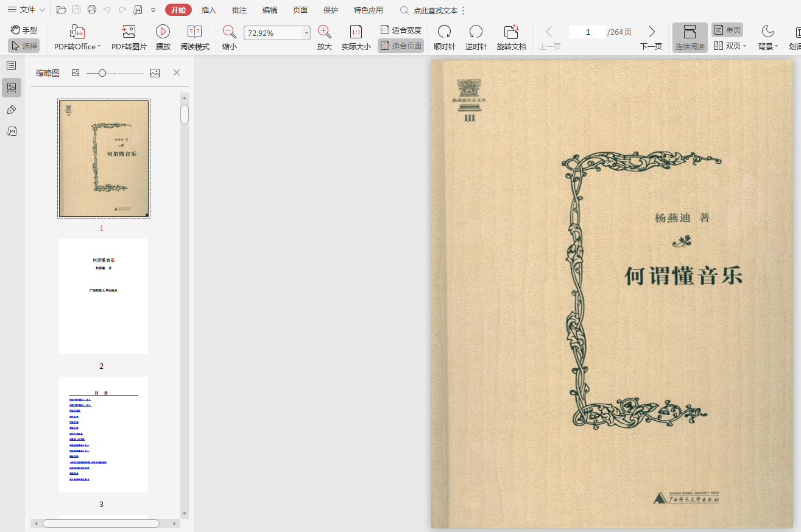Viewport: 801px width, 532px height.
Task: Click the PDF转Office conversion icon
Action: tap(77, 32)
